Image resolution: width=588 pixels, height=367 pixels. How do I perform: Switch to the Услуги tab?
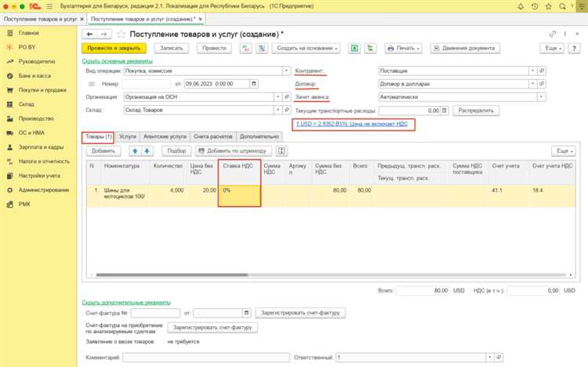tap(127, 136)
